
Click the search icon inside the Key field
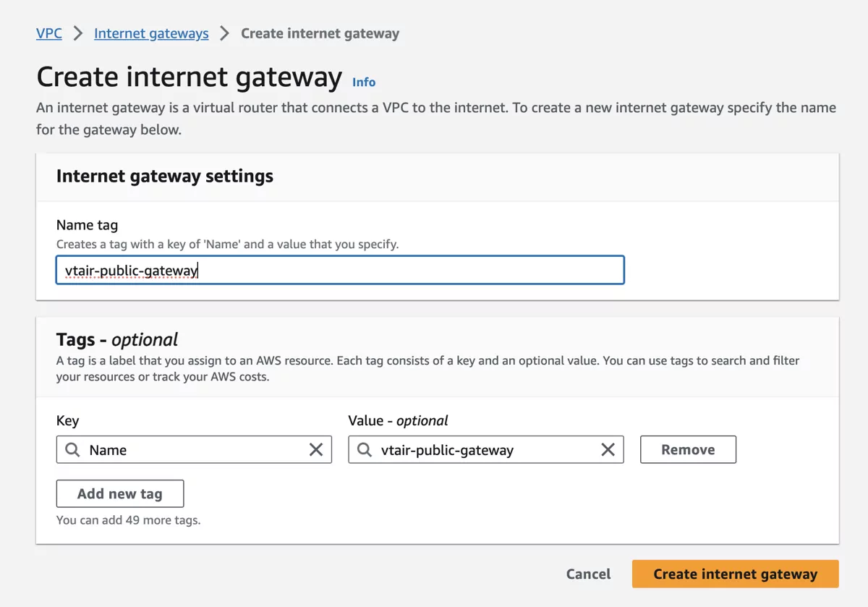[x=72, y=449]
